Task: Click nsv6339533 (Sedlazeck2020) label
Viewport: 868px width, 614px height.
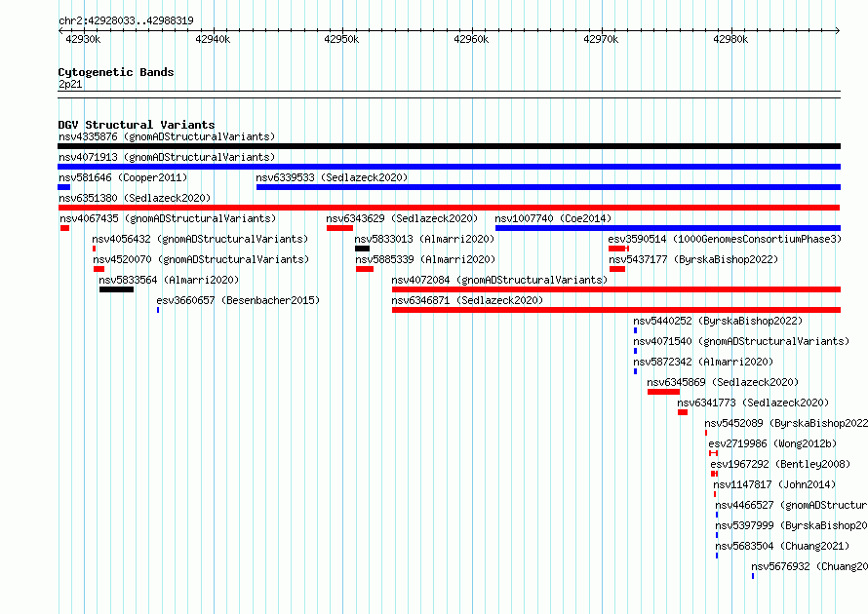Action: point(332,177)
